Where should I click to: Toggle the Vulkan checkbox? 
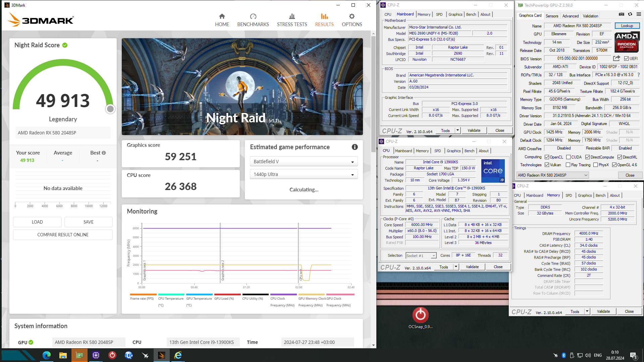click(x=547, y=165)
